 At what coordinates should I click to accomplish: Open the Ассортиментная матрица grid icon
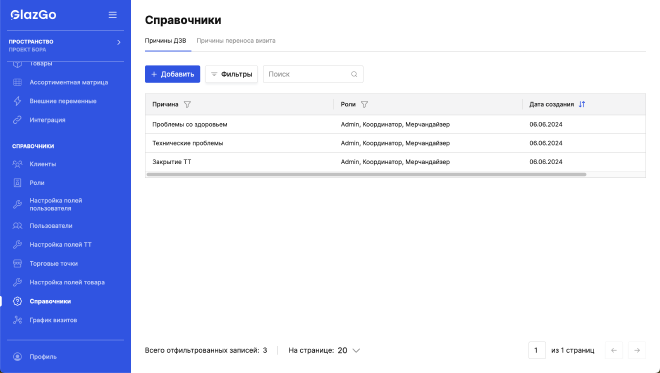pos(17,83)
